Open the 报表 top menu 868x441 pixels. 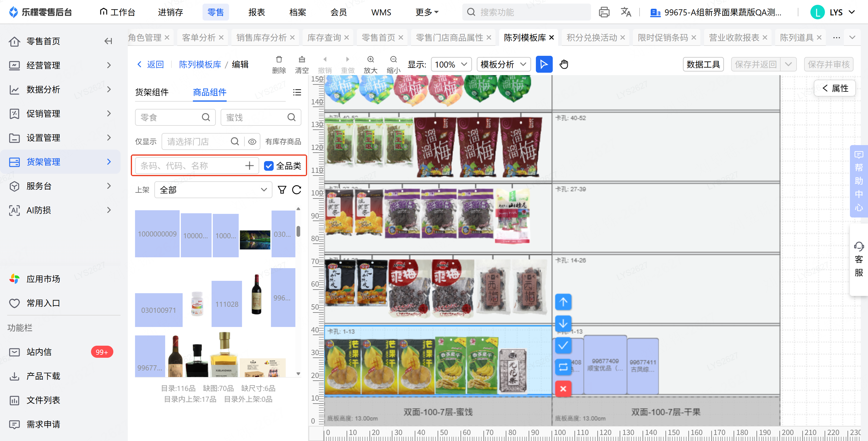[x=256, y=12]
